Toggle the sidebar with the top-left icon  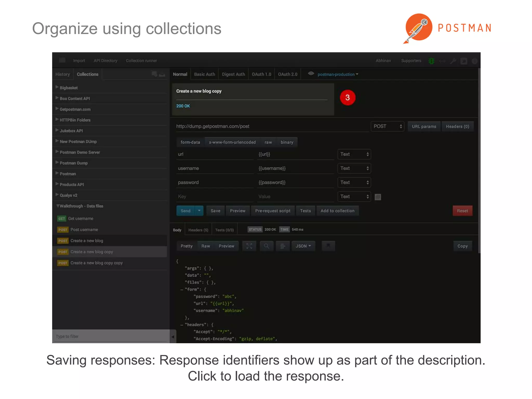tap(62, 60)
